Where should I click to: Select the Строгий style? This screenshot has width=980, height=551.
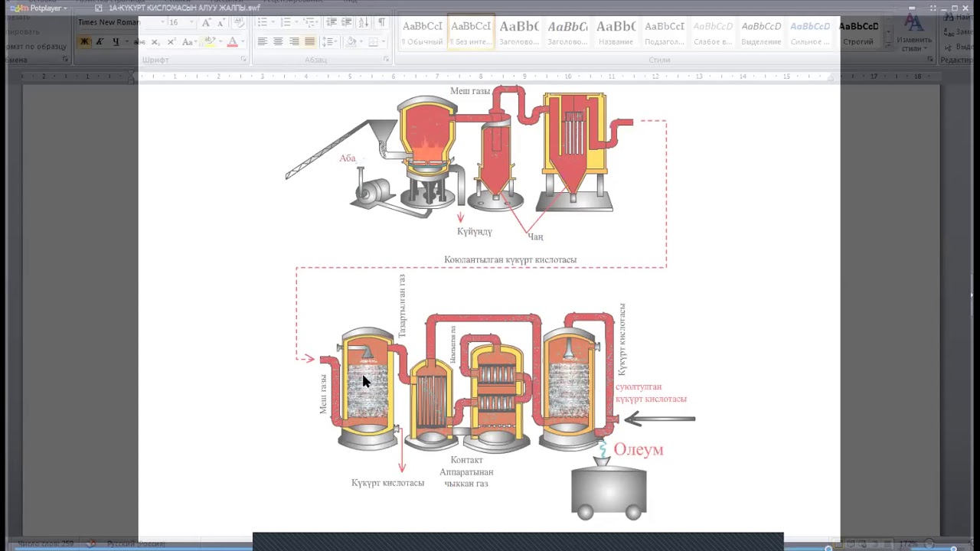pos(858,33)
